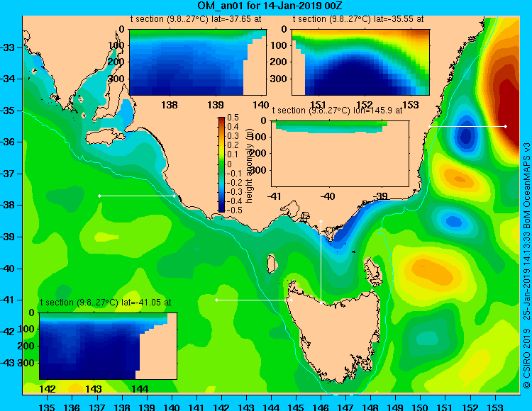Viewport: 532px width, 411px height.
Task: Click latitude label -38 on the map axis
Action: pos(8,205)
